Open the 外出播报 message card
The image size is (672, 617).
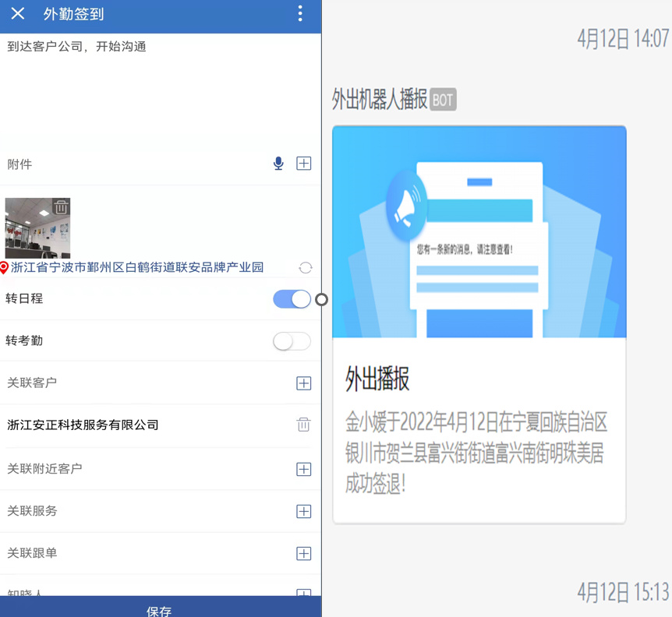(479, 323)
